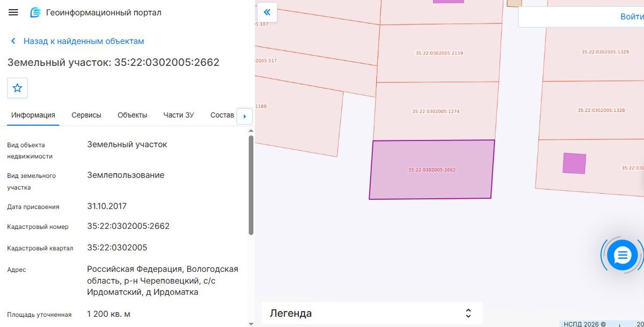Open the chat support bubble
Image resolution: width=644 pixels, height=327 pixels.
(623, 255)
